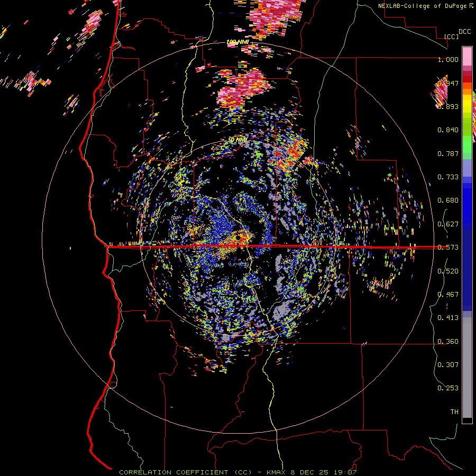Pick the pink top segment of the color bar

[x=467, y=56]
